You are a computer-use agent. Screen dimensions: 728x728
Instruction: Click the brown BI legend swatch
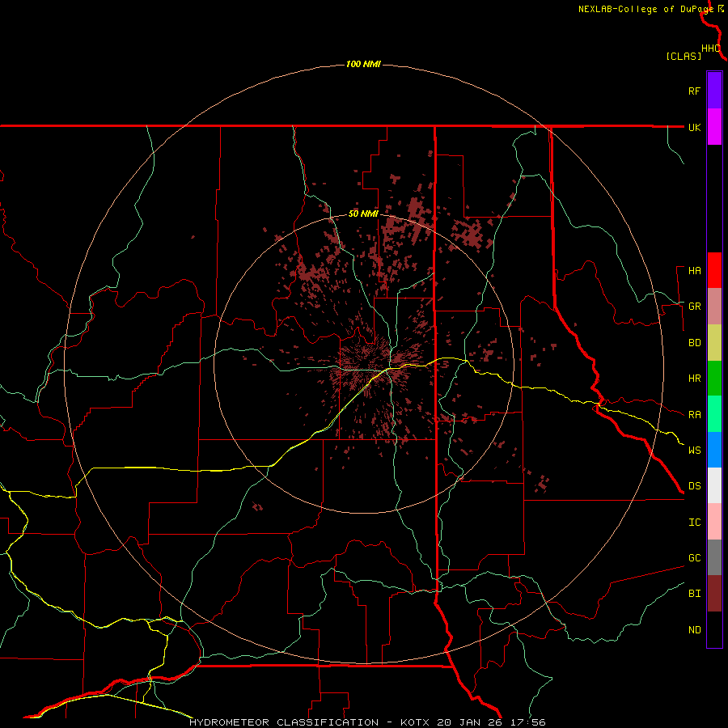[714, 594]
